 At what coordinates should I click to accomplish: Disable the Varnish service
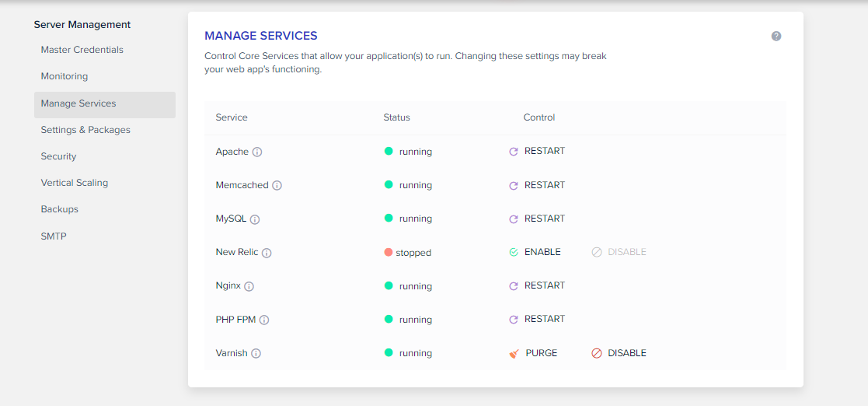pyautogui.click(x=619, y=353)
